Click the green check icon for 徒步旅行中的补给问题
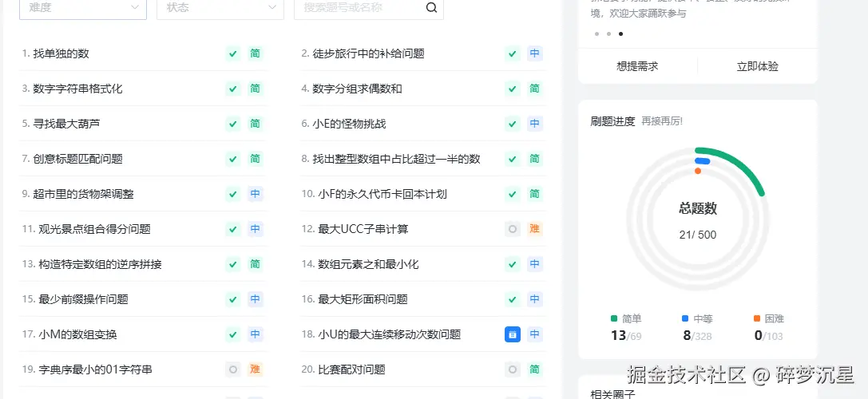The height and width of the screenshot is (399, 868). click(513, 53)
